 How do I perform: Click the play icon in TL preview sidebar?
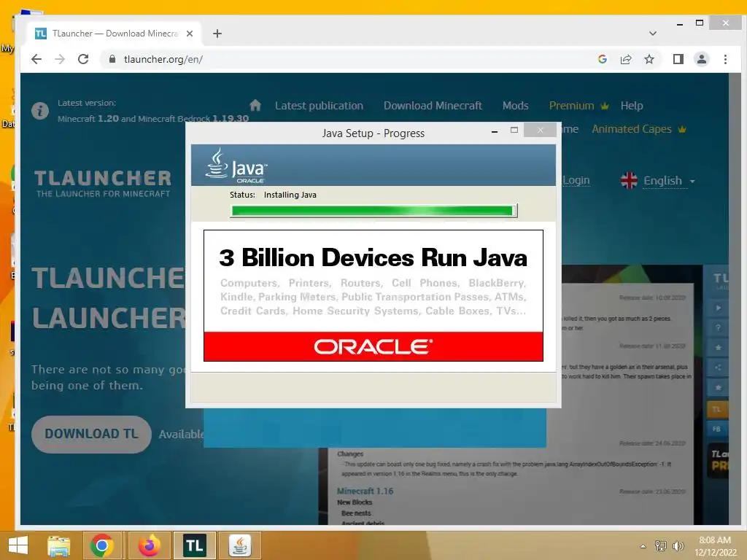(x=718, y=308)
